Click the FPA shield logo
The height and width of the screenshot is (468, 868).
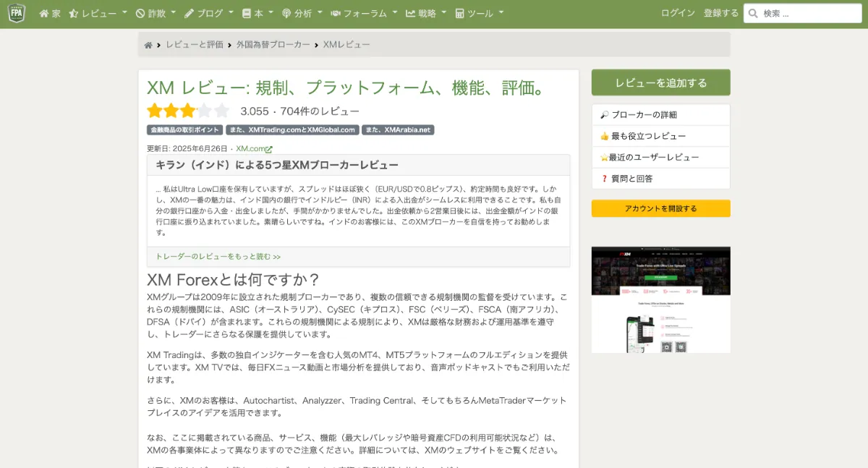15,12
